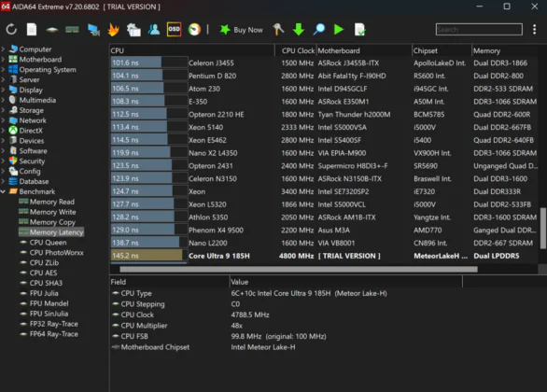Select the Core Ultra 9 185H row
The width and height of the screenshot is (547, 392).
(324, 256)
